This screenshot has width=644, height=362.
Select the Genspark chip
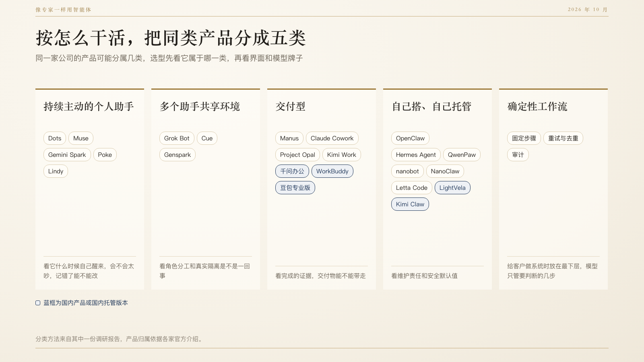pyautogui.click(x=178, y=155)
